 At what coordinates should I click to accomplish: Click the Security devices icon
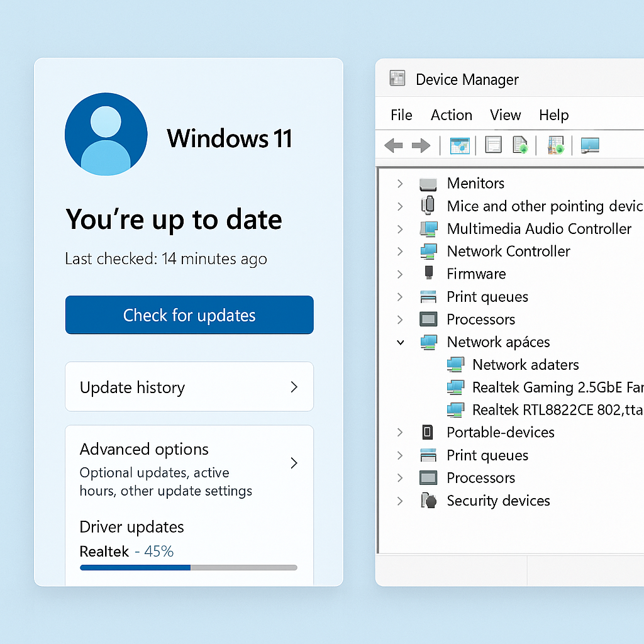click(428, 501)
